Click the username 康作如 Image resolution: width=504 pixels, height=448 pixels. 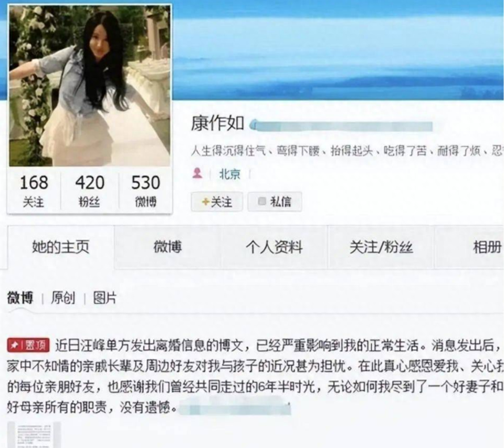click(x=217, y=123)
